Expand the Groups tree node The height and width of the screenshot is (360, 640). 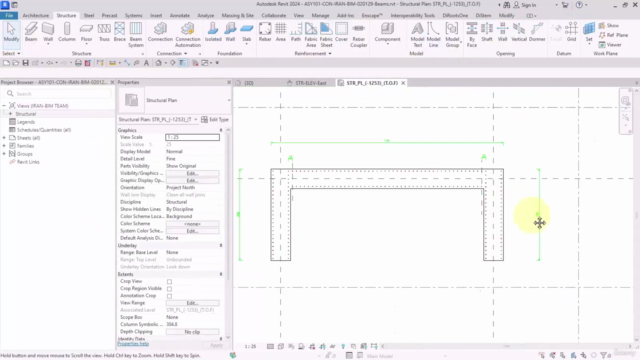(x=4, y=154)
